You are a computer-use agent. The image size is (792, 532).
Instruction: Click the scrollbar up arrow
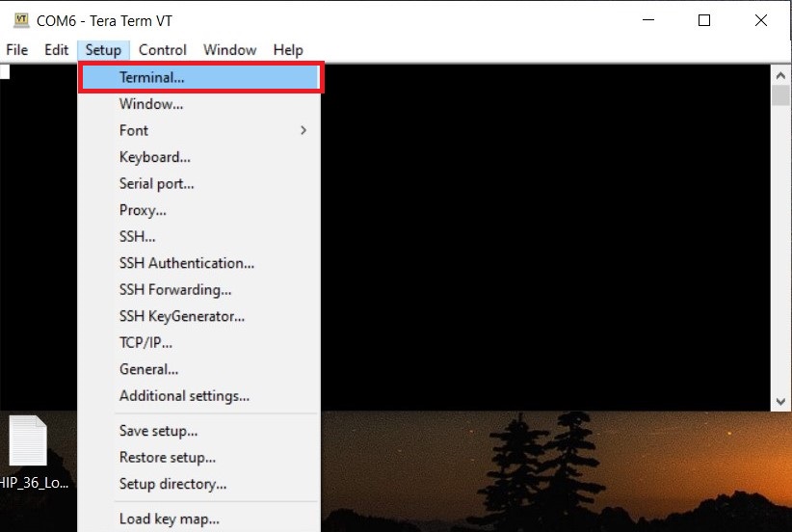pyautogui.click(x=780, y=75)
